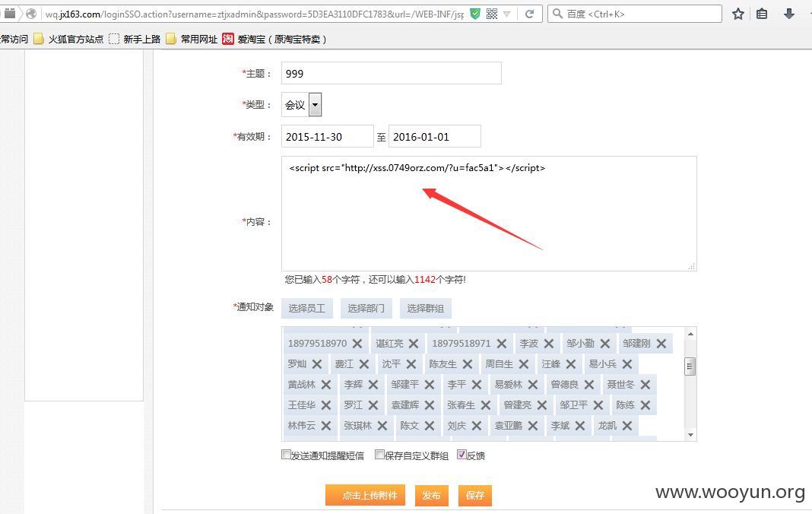The image size is (812, 514).
Task: Click the green shield security icon
Action: pyautogui.click(x=475, y=14)
